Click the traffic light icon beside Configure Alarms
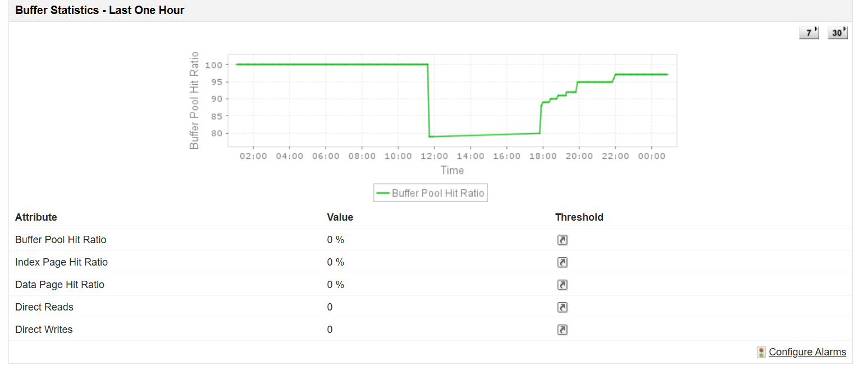Image resolution: width=868 pixels, height=370 pixels. tap(761, 352)
